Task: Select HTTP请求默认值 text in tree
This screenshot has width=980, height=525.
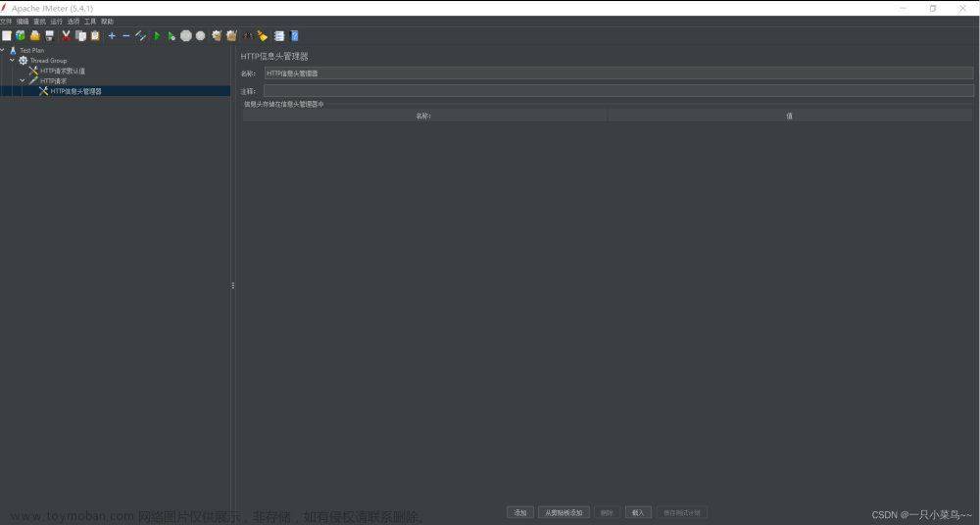Action: click(63, 72)
